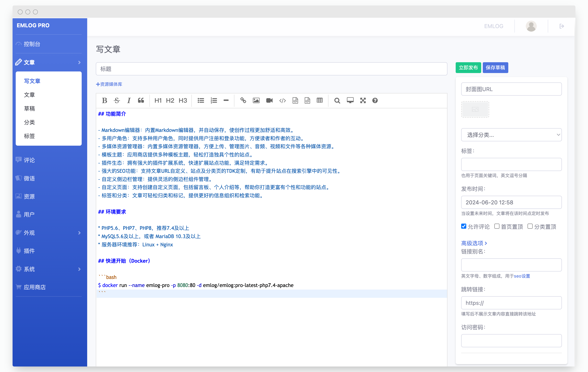Screen dimensions: 588x372
Task: Disable the 允许评论 checkbox
Action: point(464,226)
